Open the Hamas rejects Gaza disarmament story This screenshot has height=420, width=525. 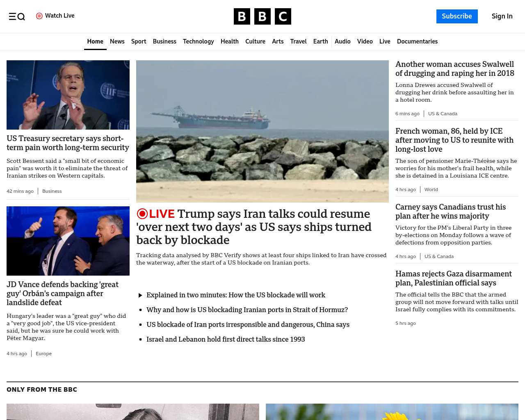453,278
